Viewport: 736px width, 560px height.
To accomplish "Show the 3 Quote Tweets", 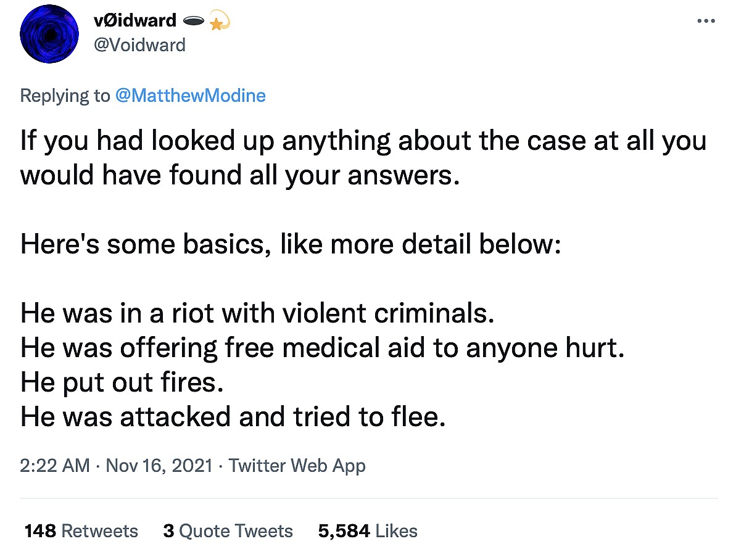I will pos(228,531).
